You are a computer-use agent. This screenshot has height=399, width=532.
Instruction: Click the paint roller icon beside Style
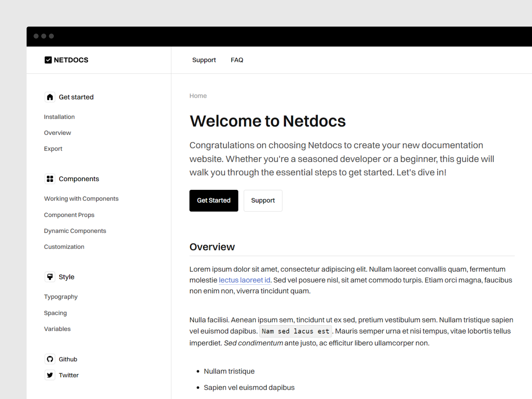pyautogui.click(x=50, y=277)
